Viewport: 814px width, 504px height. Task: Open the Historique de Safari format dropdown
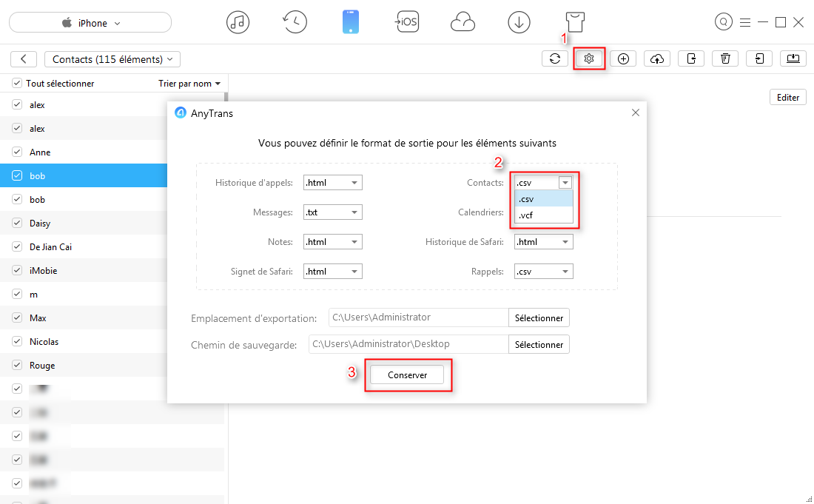coord(544,241)
